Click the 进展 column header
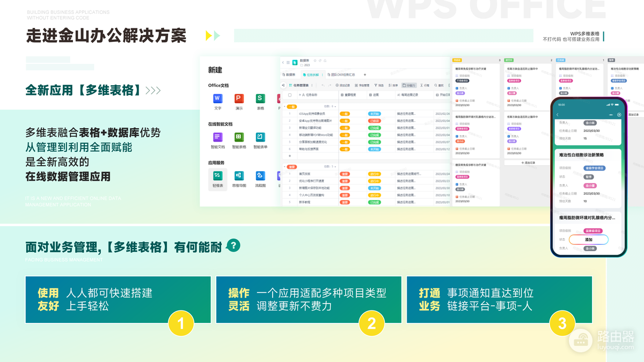Screen dimensions: 644x362 [x=381, y=95]
